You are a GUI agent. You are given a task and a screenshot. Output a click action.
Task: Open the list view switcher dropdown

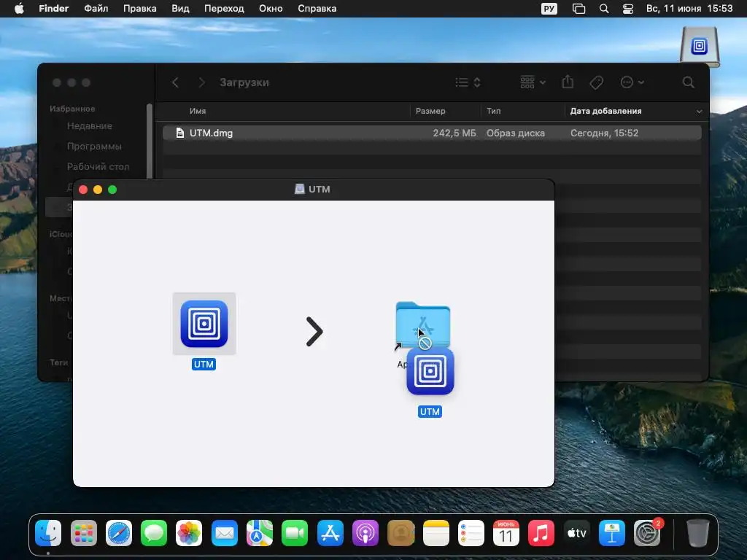coord(468,82)
